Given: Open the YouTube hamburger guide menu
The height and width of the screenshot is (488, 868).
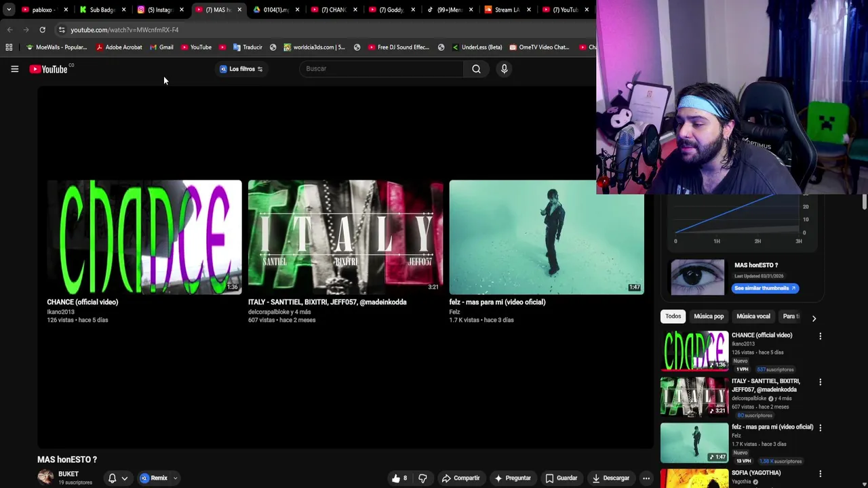Looking at the screenshot, I should click(14, 68).
